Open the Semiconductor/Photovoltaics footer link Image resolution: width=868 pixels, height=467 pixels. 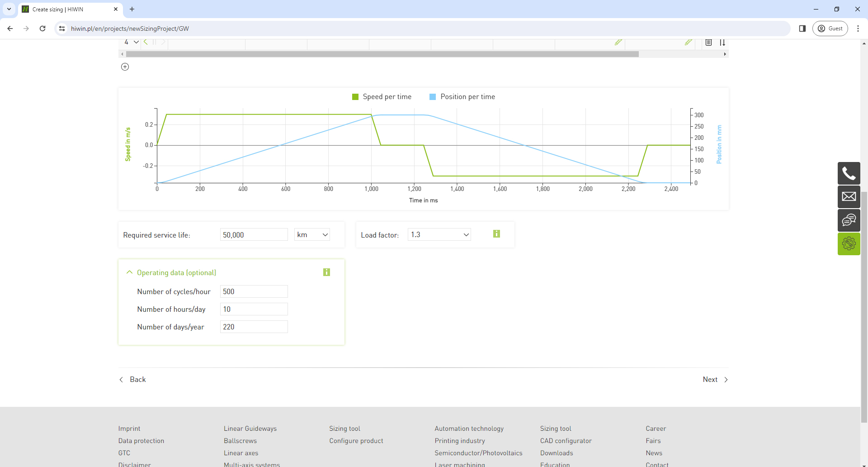tap(478, 453)
